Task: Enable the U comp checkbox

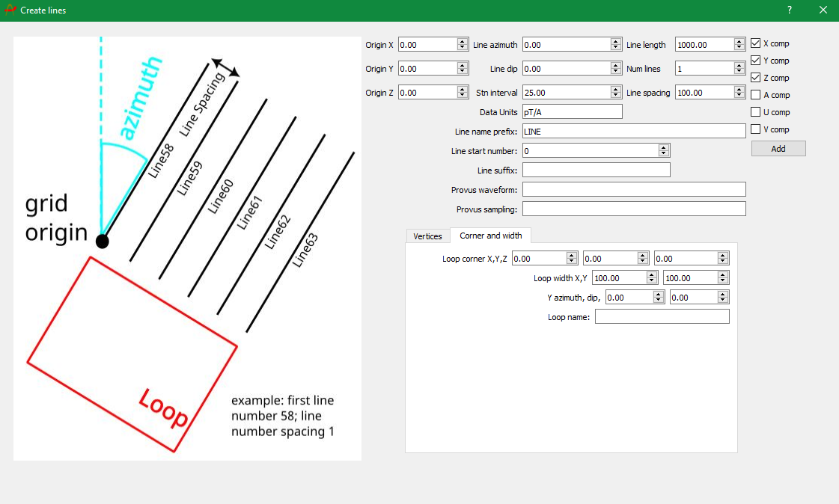Action: [x=756, y=112]
